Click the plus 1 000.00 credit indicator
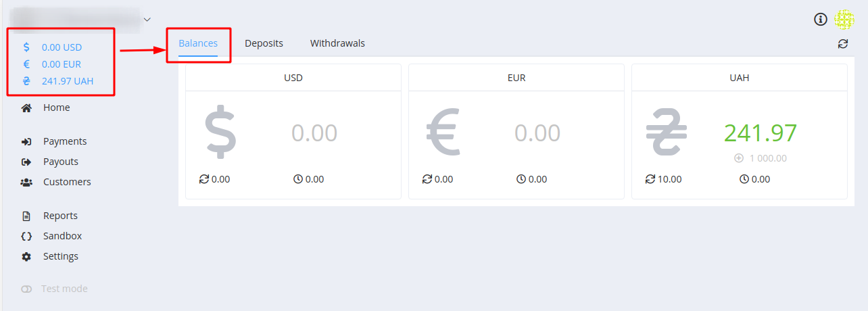Viewport: 868px width, 311px height. [x=761, y=158]
